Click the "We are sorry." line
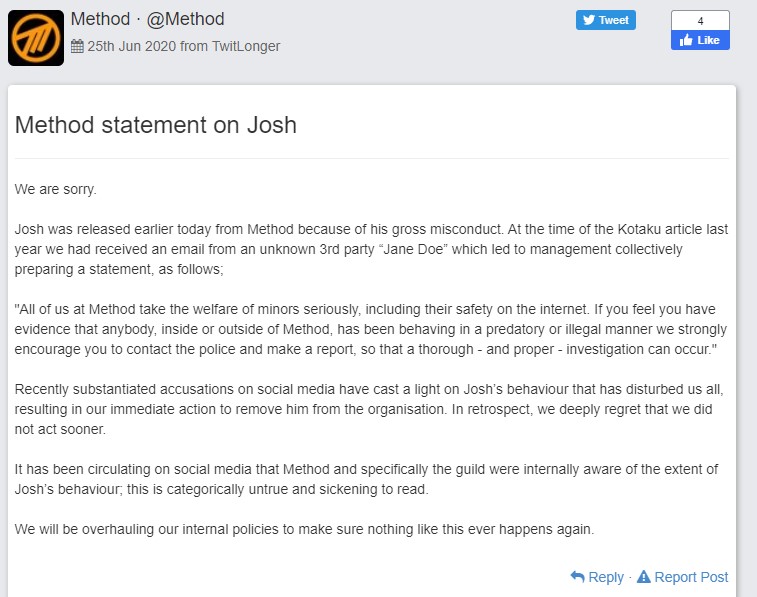Image resolution: width=757 pixels, height=597 pixels. (x=55, y=189)
